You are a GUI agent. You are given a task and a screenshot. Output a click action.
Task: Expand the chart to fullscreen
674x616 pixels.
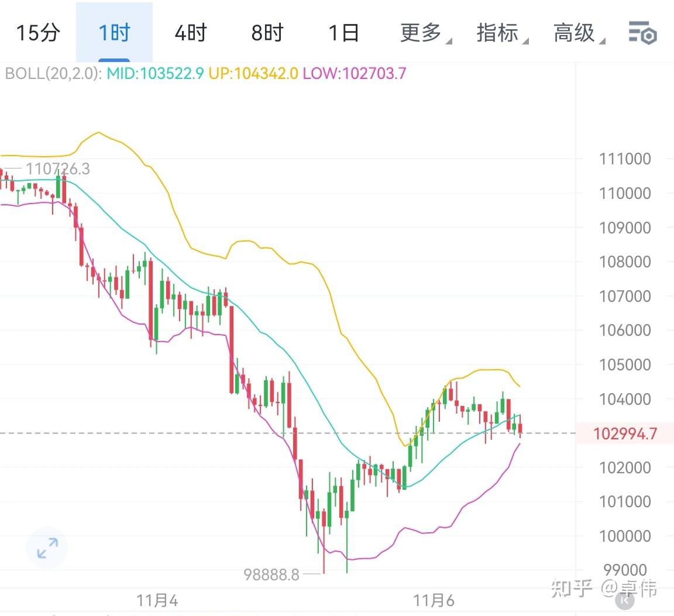coord(47,548)
